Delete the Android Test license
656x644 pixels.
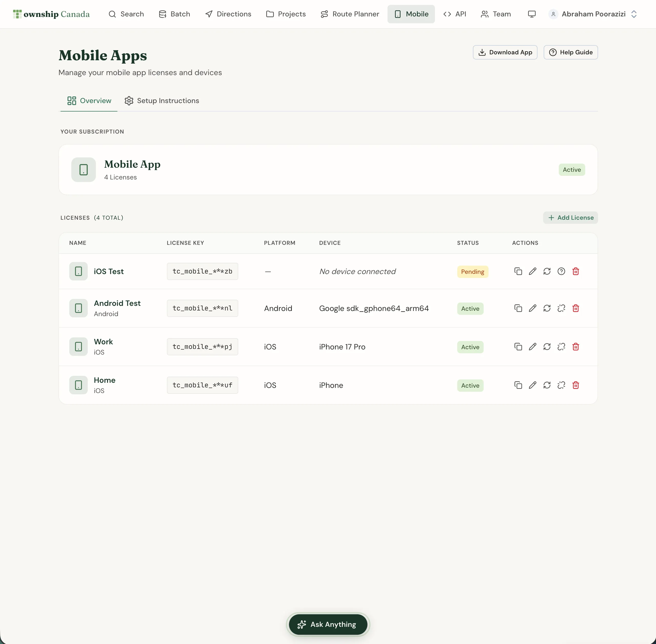pos(575,308)
